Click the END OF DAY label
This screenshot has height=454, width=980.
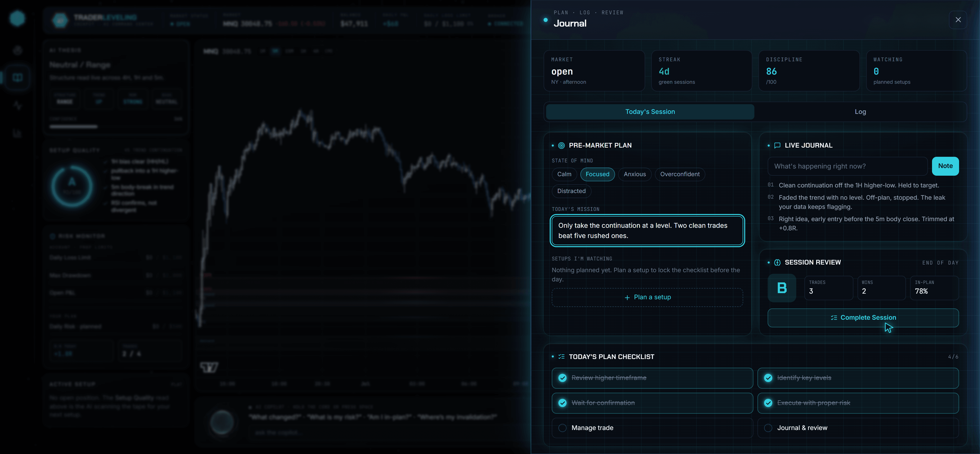(940, 263)
